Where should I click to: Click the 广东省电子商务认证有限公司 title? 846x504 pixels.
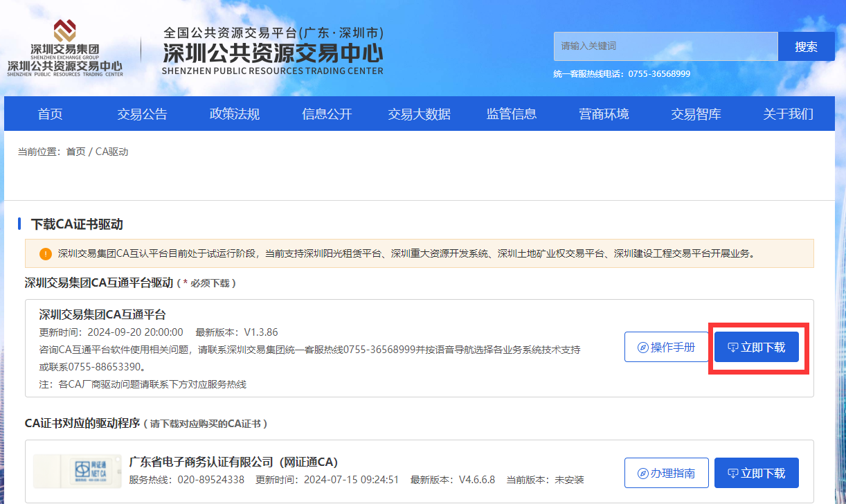pos(233,462)
